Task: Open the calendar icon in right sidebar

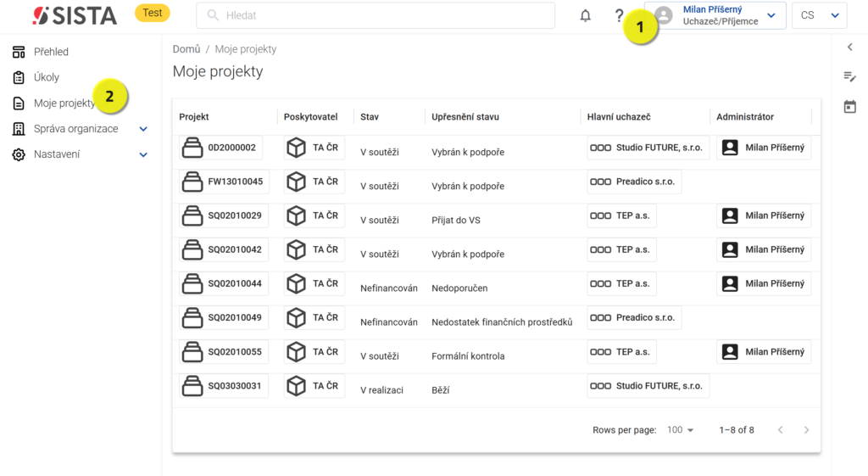Action: pos(849,107)
